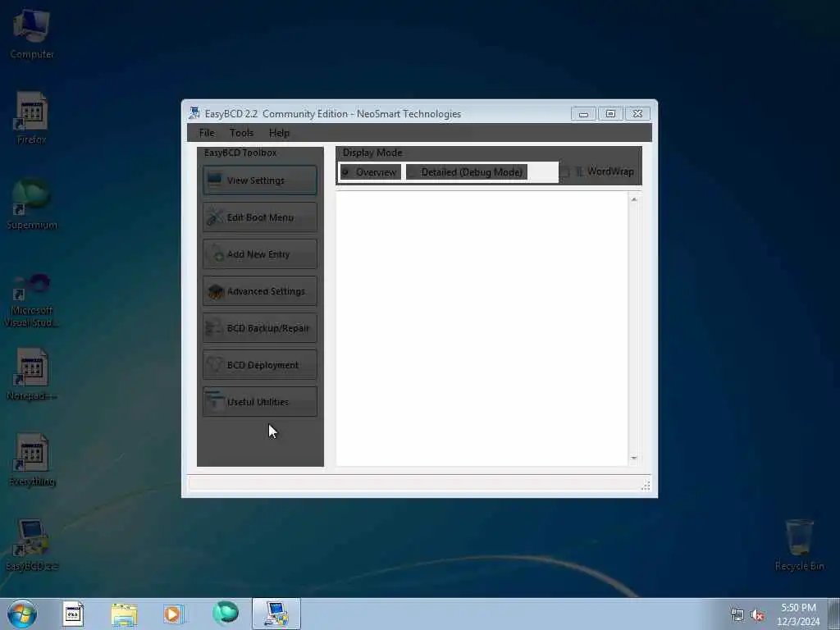Open Supermium browser from taskbar
Screen dimensions: 840x630
click(226, 613)
